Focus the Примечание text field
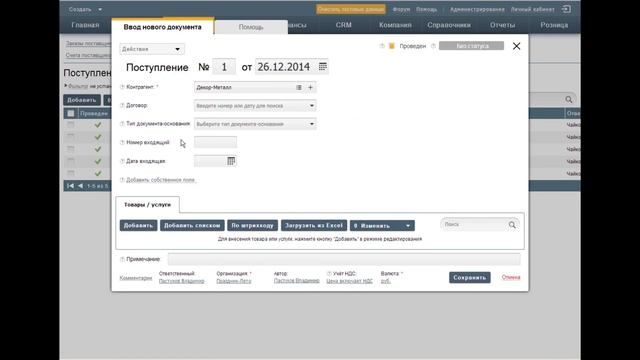Screen dimensions: 640x360 pos(344,259)
